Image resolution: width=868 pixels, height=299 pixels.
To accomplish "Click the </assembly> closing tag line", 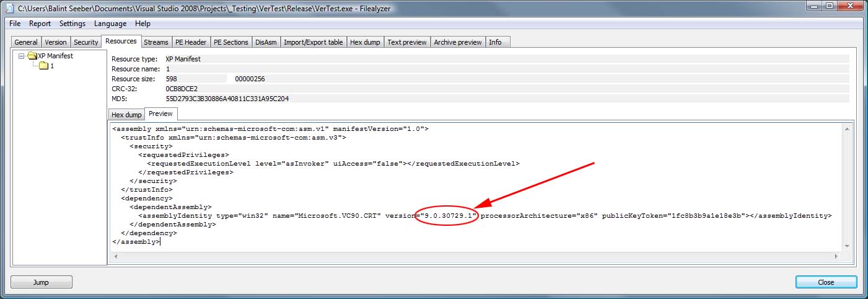I will coord(136,242).
